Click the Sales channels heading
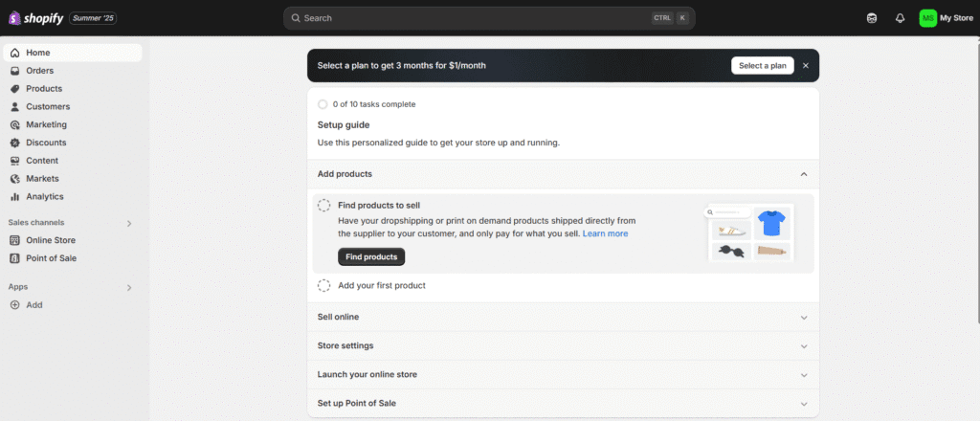The height and width of the screenshot is (421, 980). tap(36, 222)
